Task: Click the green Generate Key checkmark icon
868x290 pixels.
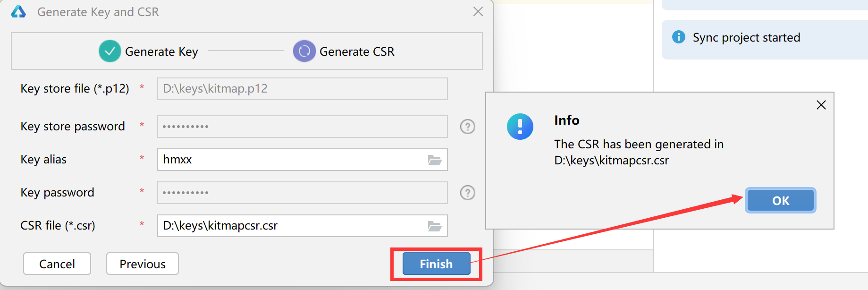Action: point(110,51)
